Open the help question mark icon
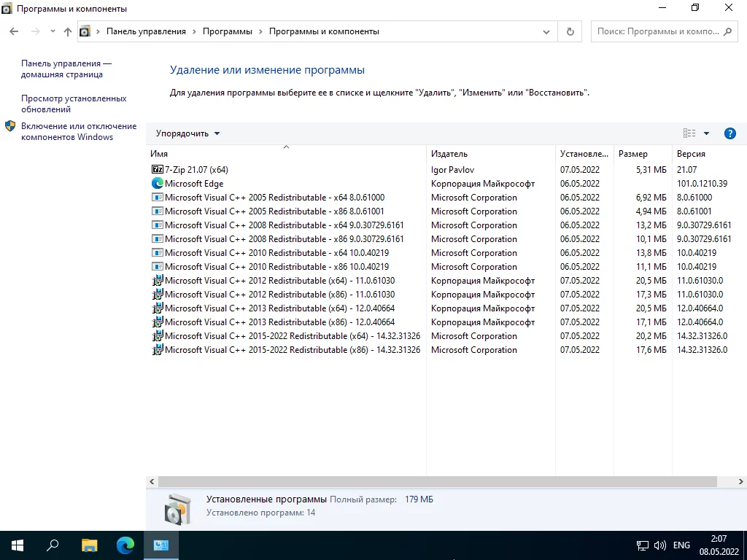This screenshot has height=560, width=747. pos(729,133)
